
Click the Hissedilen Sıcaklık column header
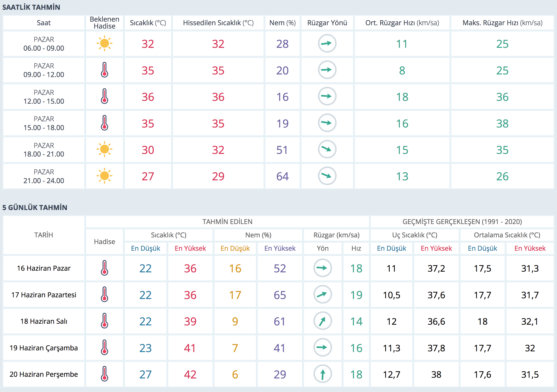click(218, 23)
